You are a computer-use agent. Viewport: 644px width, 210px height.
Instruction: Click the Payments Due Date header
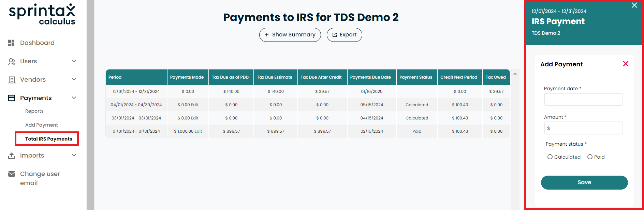[372, 77]
